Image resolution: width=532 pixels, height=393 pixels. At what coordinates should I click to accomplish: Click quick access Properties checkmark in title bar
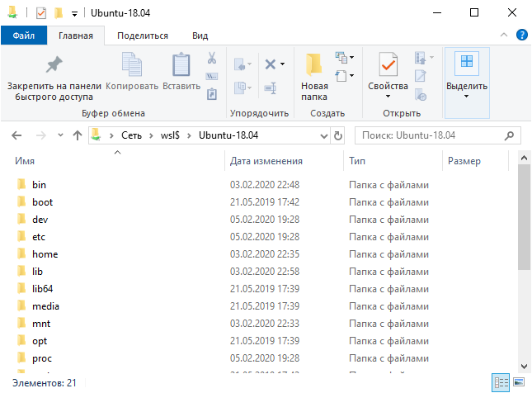[x=41, y=13]
